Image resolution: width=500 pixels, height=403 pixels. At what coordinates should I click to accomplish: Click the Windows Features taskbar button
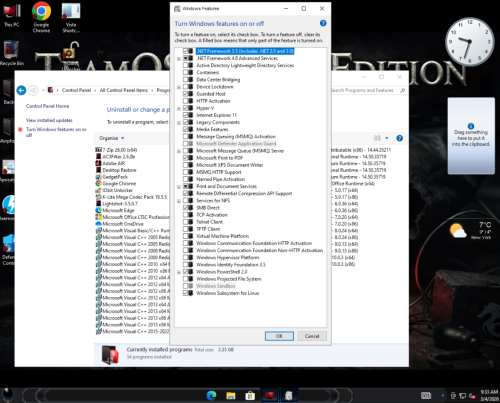(289, 396)
